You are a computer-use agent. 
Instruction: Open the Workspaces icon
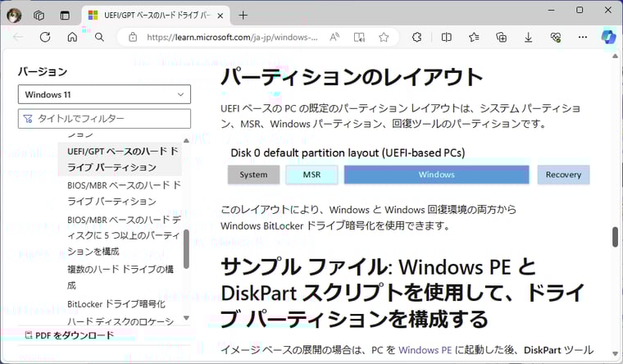(x=39, y=16)
